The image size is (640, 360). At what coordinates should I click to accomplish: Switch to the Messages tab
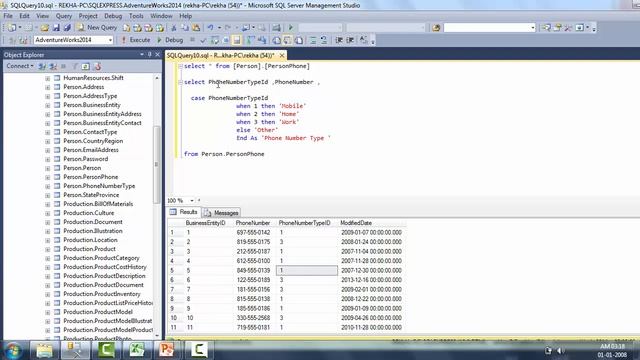point(221,213)
